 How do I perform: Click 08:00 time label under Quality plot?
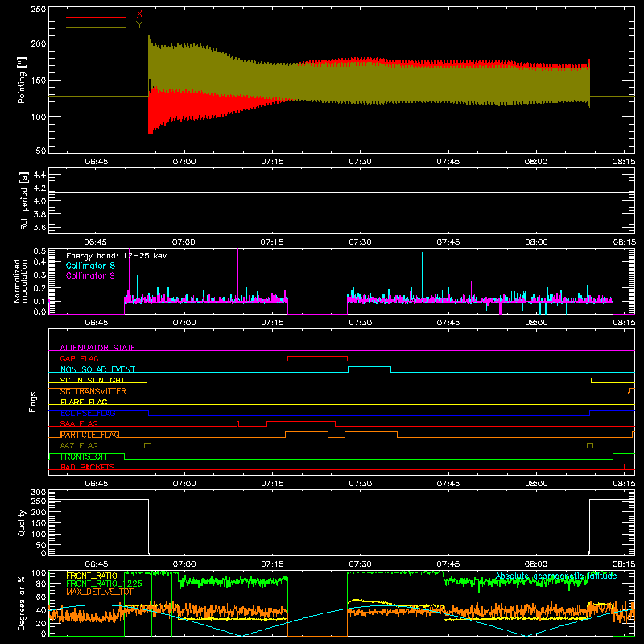[536, 564]
